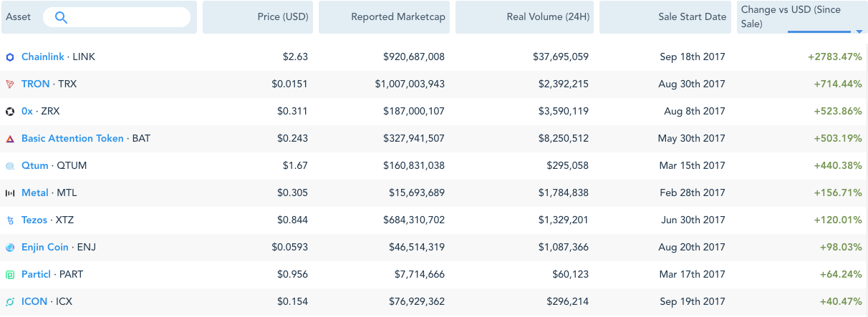Select marketcap value $1,007,003,943
Image resolution: width=868 pixels, height=317 pixels.
pos(410,84)
